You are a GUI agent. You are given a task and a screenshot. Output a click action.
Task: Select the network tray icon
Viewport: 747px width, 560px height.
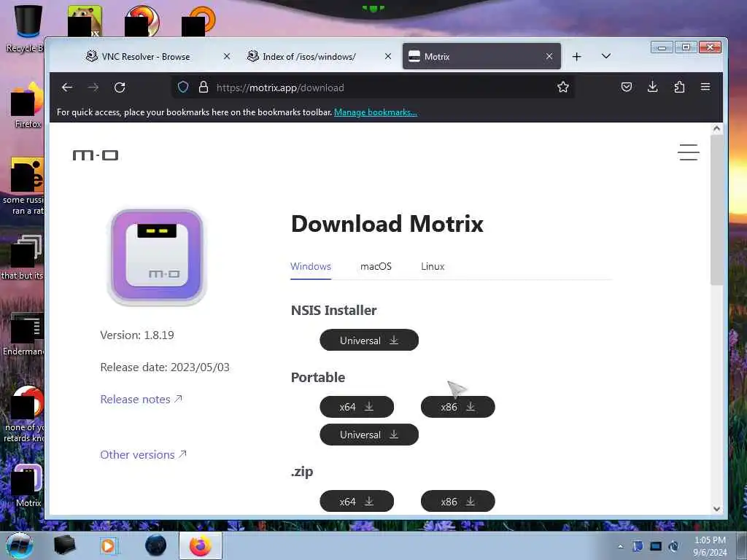click(656, 546)
